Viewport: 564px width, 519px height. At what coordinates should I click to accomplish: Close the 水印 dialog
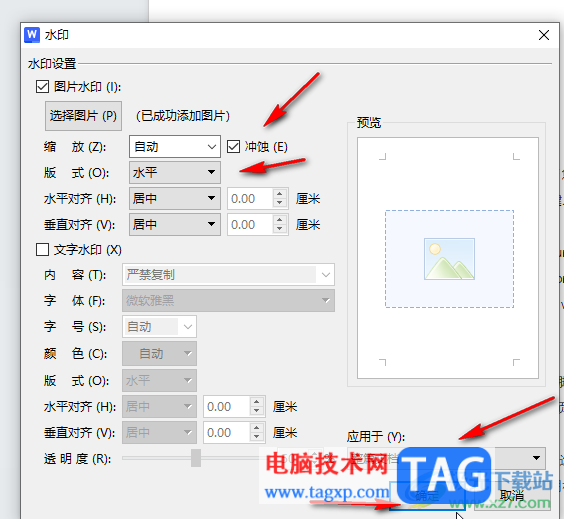pos(544,35)
